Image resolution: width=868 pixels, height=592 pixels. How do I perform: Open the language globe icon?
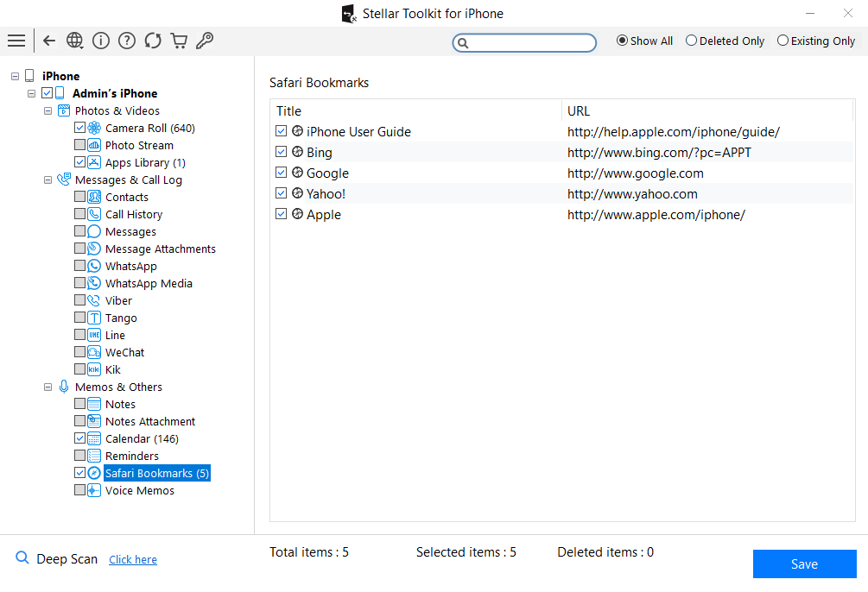pos(75,41)
